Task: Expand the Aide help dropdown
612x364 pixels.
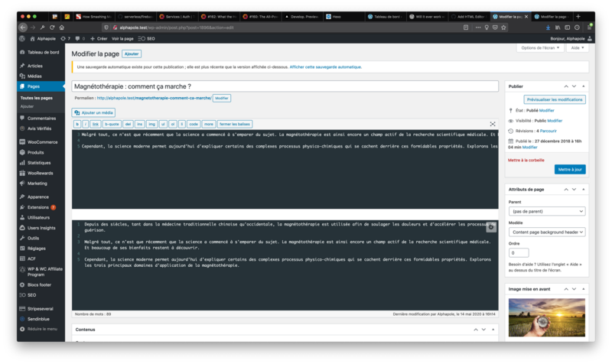Action: 578,47
